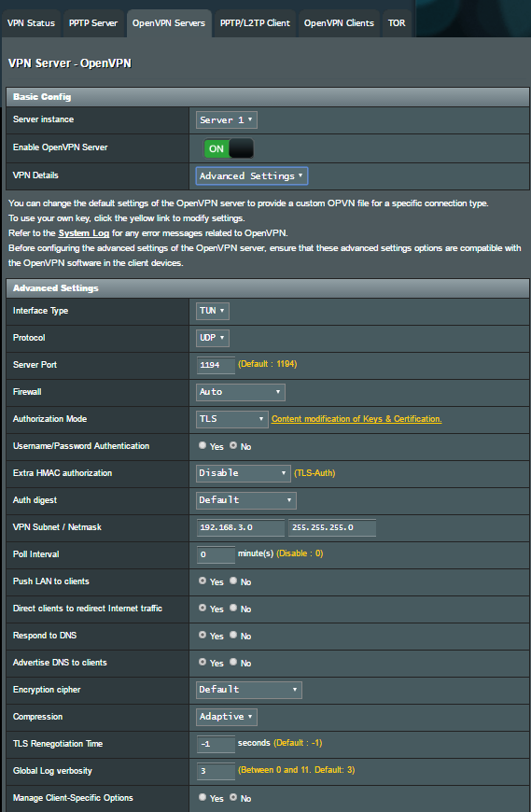531x812 pixels.
Task: Go to the PPTP/L2TP Client tab
Action: click(x=255, y=23)
